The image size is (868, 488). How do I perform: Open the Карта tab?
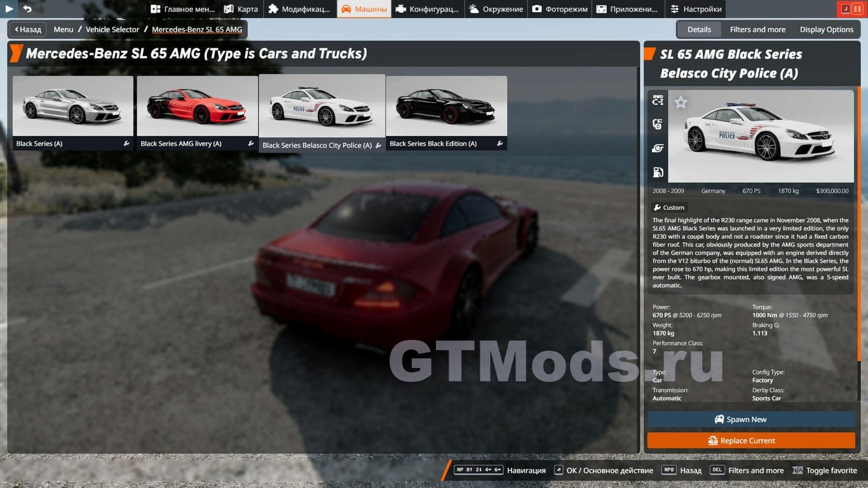pos(241,9)
